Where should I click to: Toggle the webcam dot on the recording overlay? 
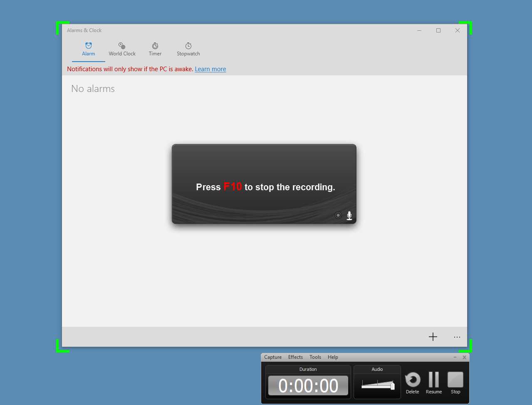point(338,215)
